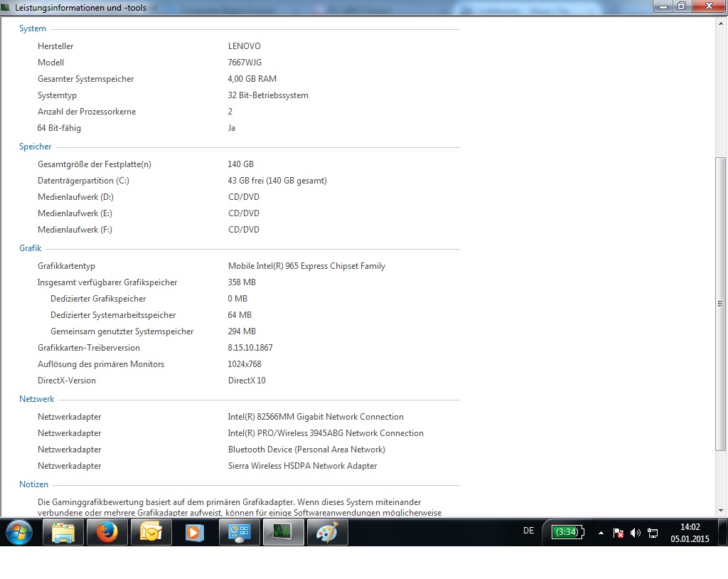Close the Leistungsinformationen und -tools window
Image resolution: width=728 pixels, height=579 pixels.
(709, 6)
